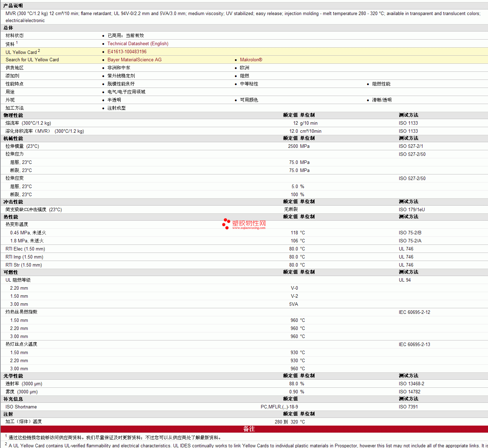Click the '5VA' flame rating value
This screenshot has width=488, height=448.
click(x=293, y=304)
